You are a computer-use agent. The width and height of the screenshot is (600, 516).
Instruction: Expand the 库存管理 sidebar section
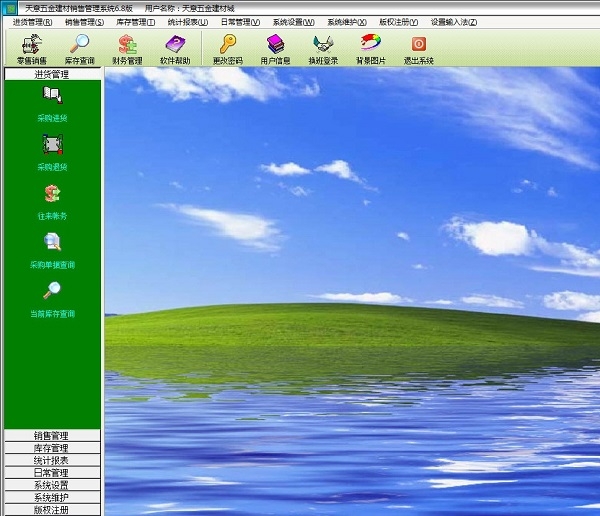(x=52, y=448)
